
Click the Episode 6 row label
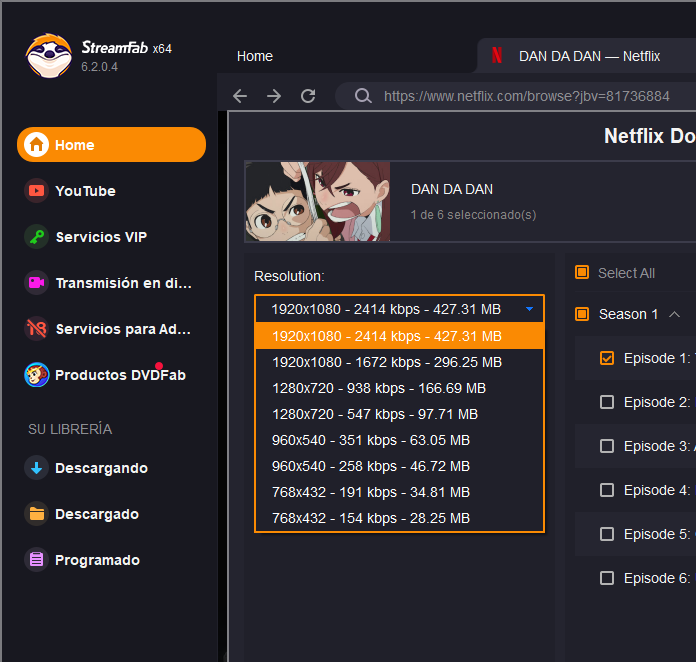tap(657, 578)
